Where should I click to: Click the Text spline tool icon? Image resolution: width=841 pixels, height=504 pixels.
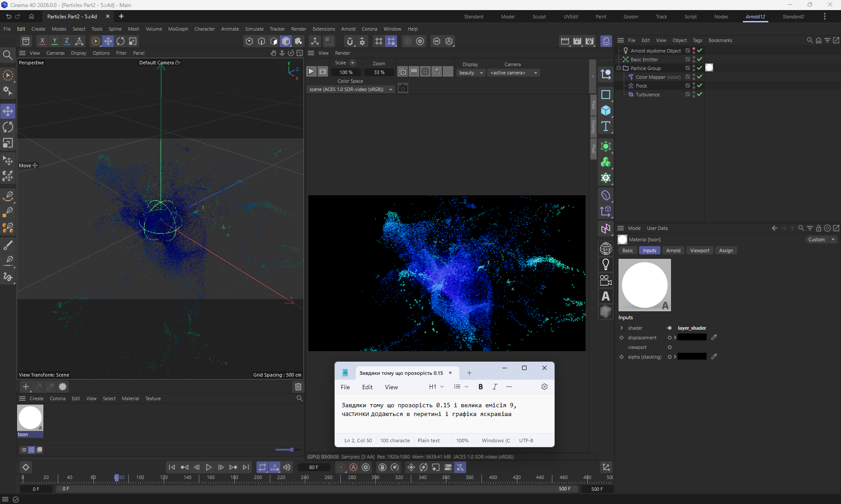pyautogui.click(x=606, y=127)
